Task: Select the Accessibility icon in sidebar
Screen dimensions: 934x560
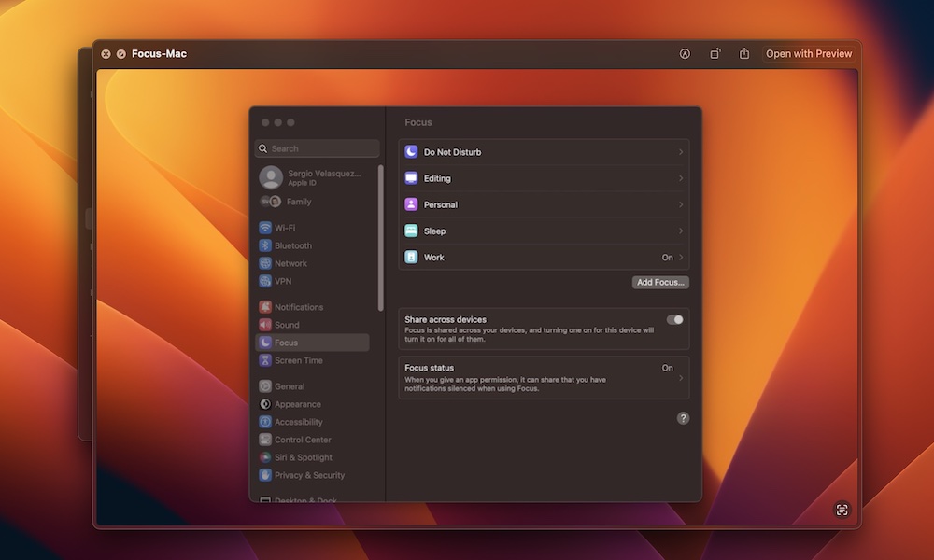Action: tap(265, 422)
